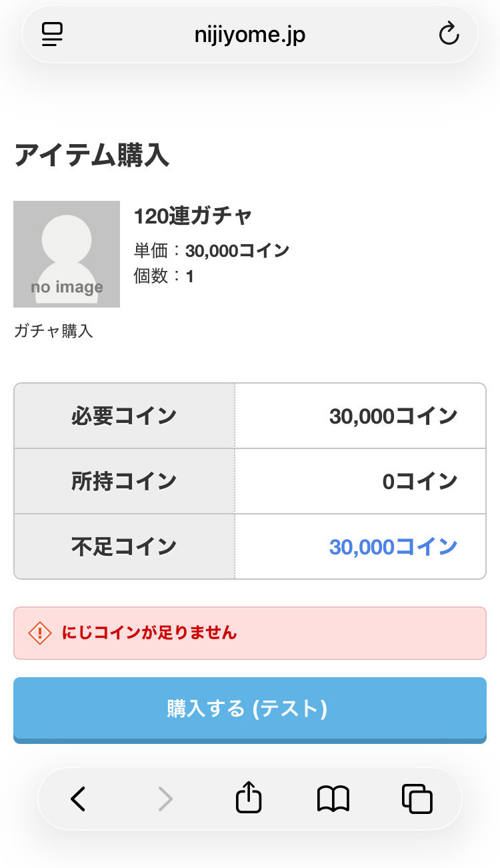Screen dimensions: 500x868
Task: Reload the page with the refresh icon
Action: 449,34
